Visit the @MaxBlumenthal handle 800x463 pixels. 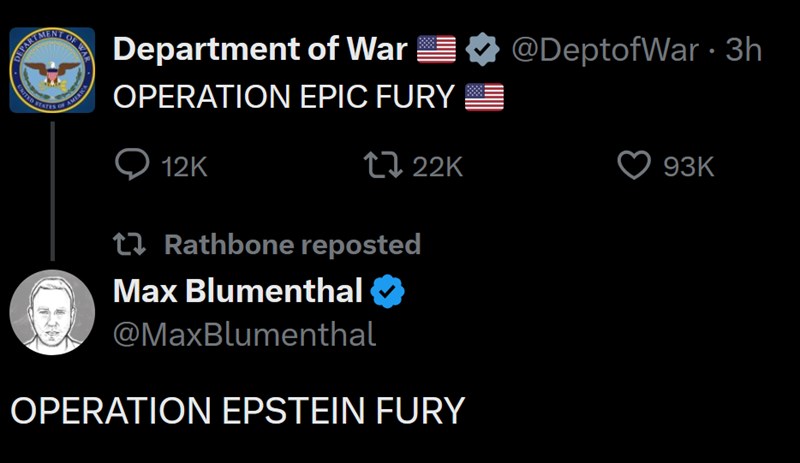point(245,334)
